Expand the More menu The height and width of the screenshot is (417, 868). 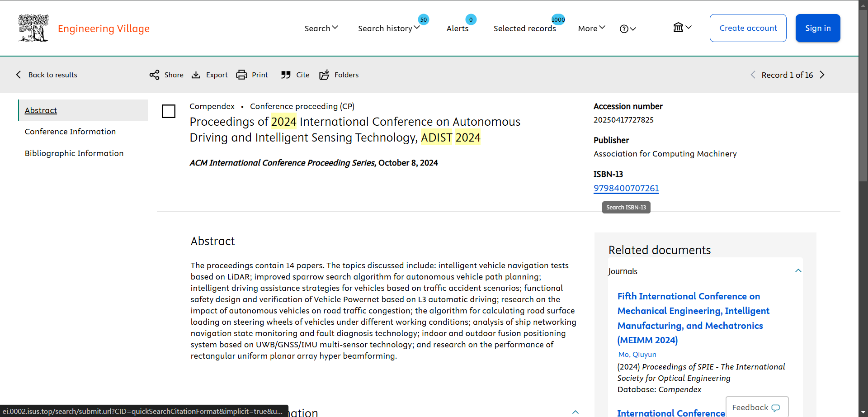592,28
